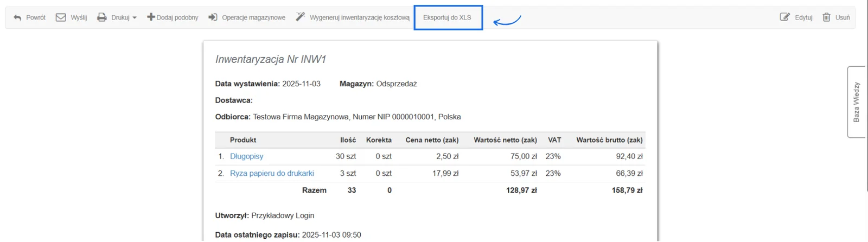Viewport: 868px width, 242px height.
Task: Click the Dostawca label
Action: point(234,100)
